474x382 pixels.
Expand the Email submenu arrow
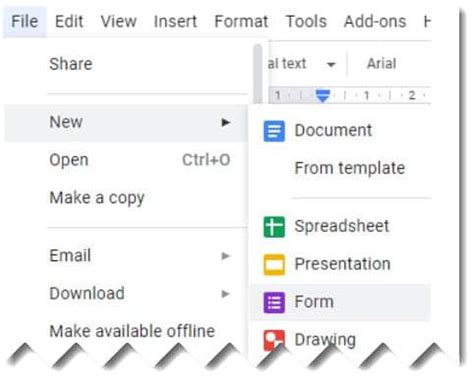226,256
